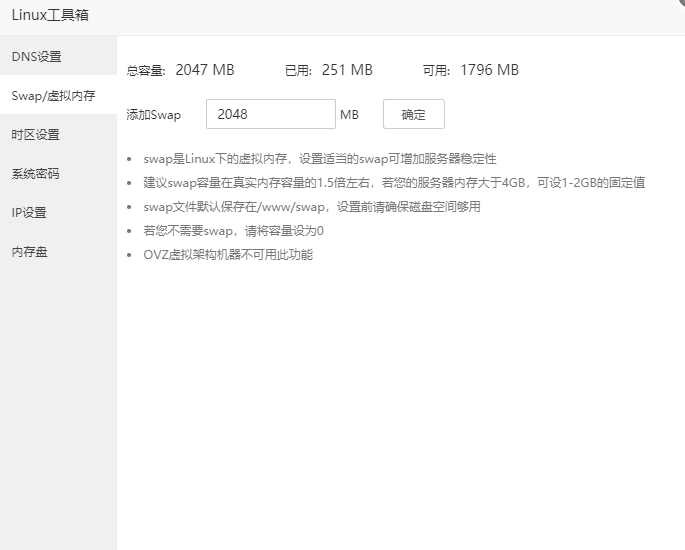Click the Linux工具箱 window title

pyautogui.click(x=50, y=15)
